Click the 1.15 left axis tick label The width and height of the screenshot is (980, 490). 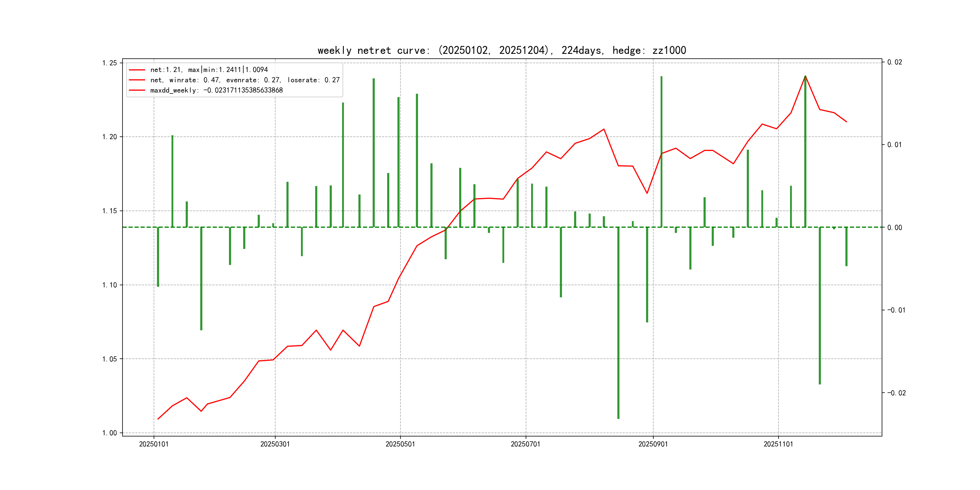tap(109, 211)
